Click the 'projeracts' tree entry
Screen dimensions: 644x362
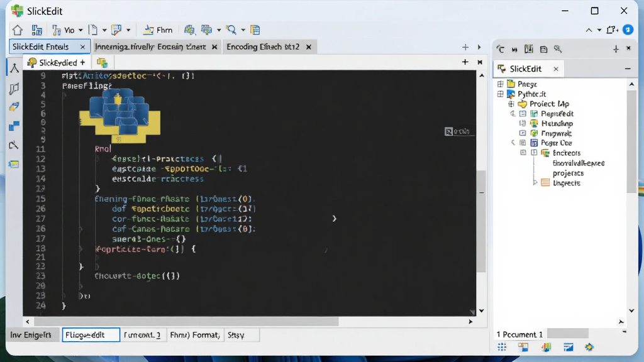(x=568, y=173)
